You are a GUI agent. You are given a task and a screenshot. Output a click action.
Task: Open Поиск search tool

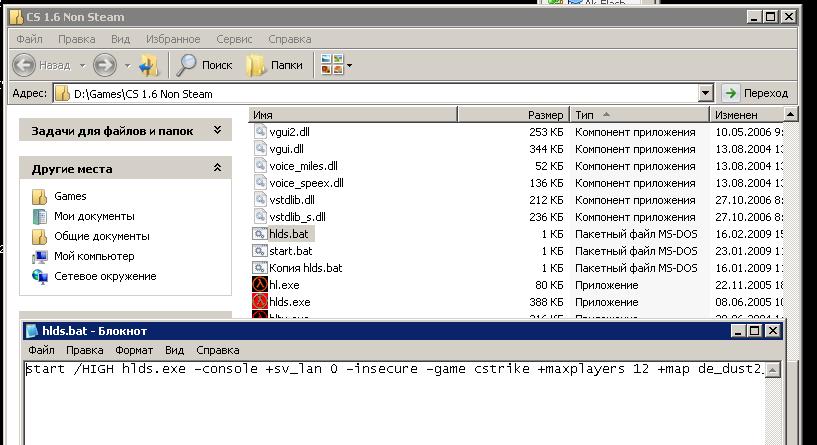click(x=204, y=65)
